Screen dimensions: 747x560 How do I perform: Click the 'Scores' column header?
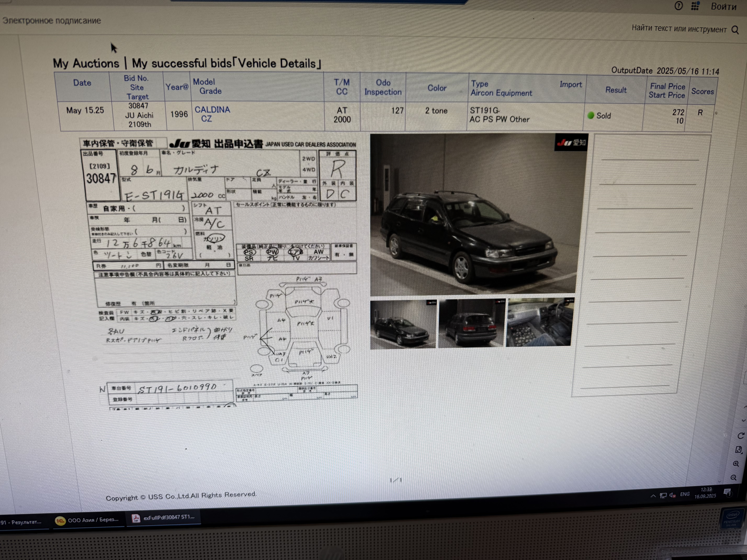[x=702, y=92]
